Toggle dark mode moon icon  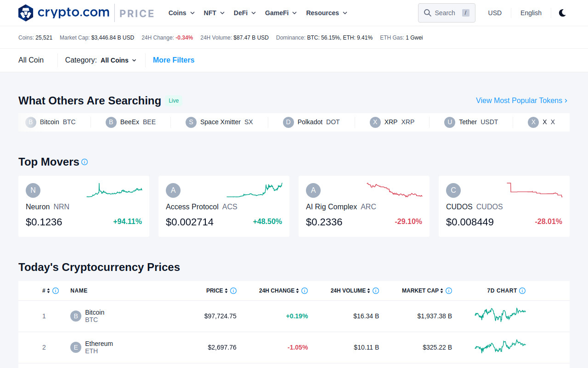pos(562,13)
